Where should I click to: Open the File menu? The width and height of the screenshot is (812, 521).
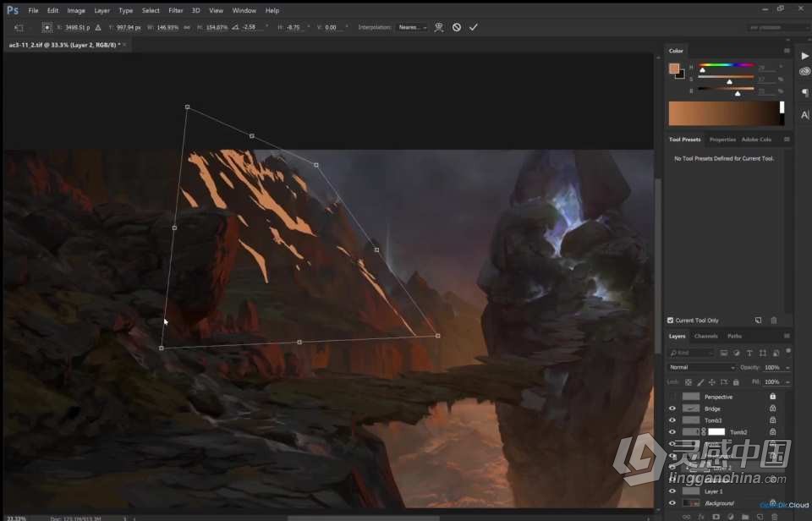click(33, 10)
